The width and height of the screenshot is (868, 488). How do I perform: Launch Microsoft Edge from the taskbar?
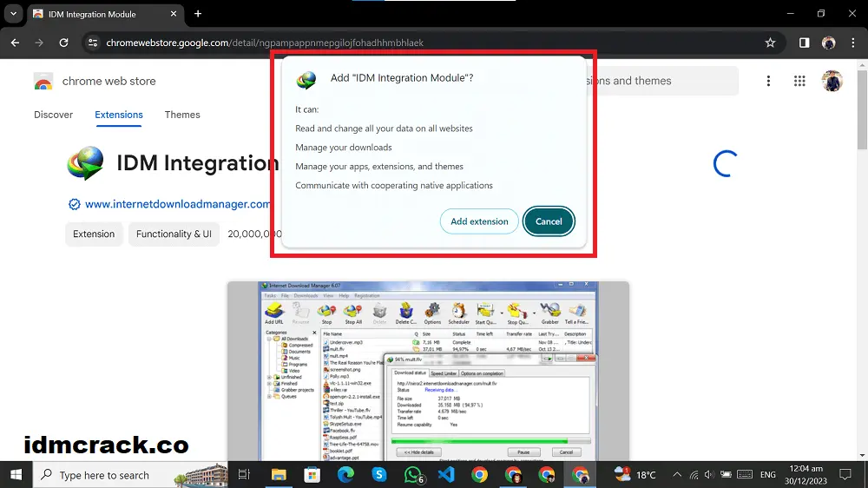click(345, 475)
